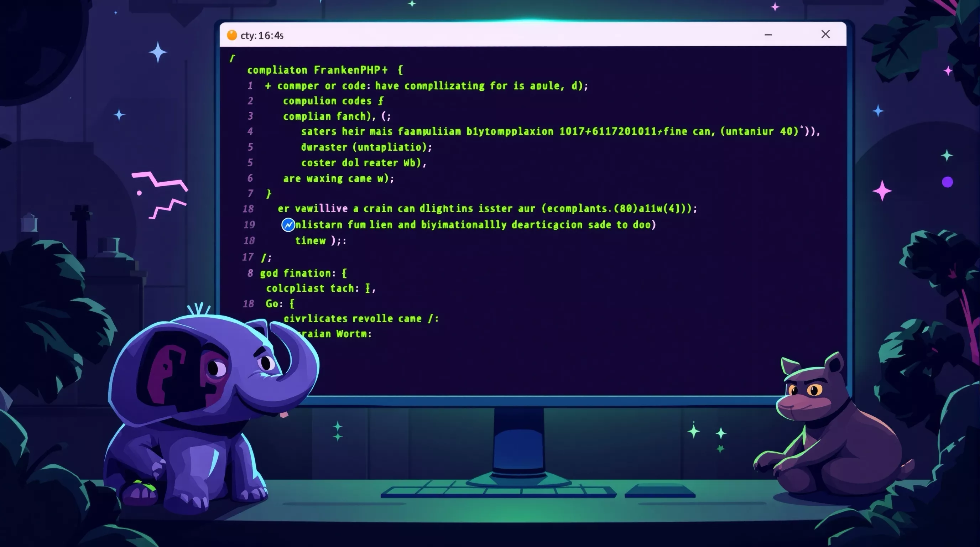
Task: Minimize the terminal window
Action: click(x=768, y=35)
